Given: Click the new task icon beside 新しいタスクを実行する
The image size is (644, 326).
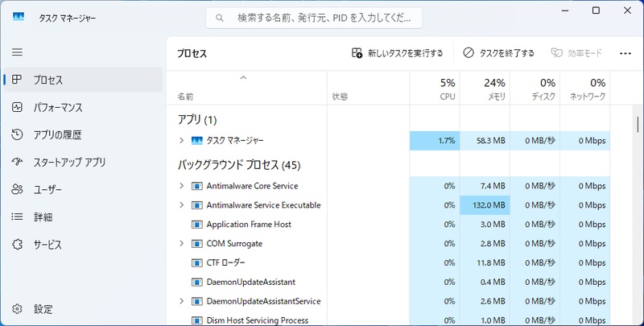Looking at the screenshot, I should (357, 53).
